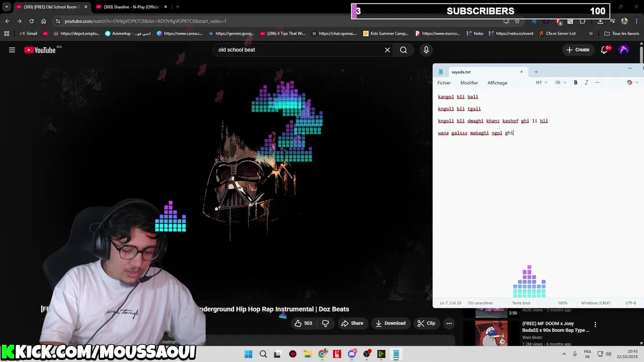
Task: Toggle italic formatting in Notepad
Action: pyautogui.click(x=586, y=82)
